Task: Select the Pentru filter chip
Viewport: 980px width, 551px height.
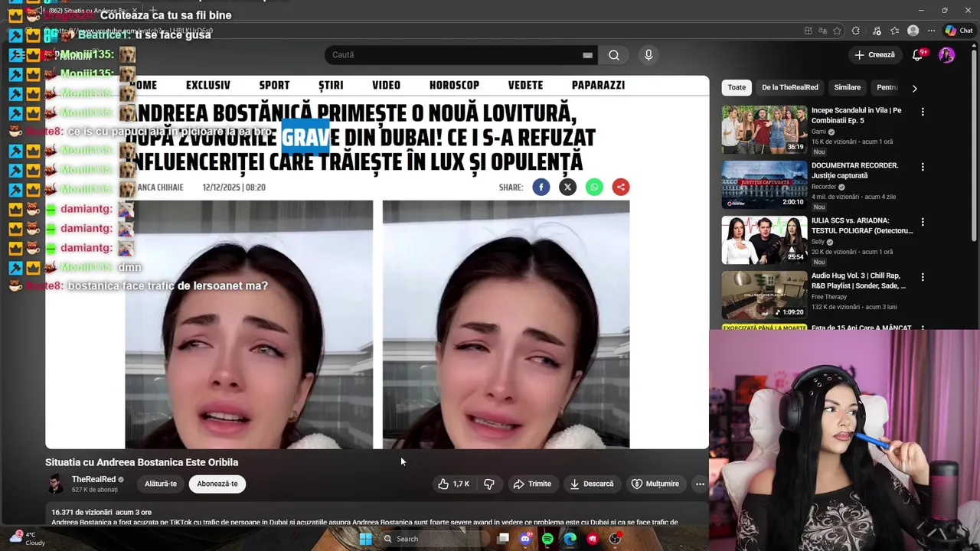Action: click(x=887, y=87)
